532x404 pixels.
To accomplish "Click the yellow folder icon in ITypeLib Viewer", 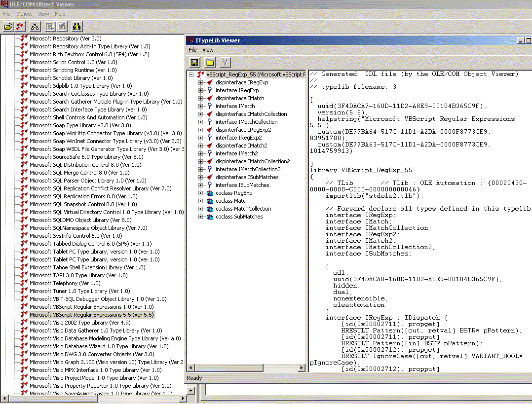I will point(210,62).
